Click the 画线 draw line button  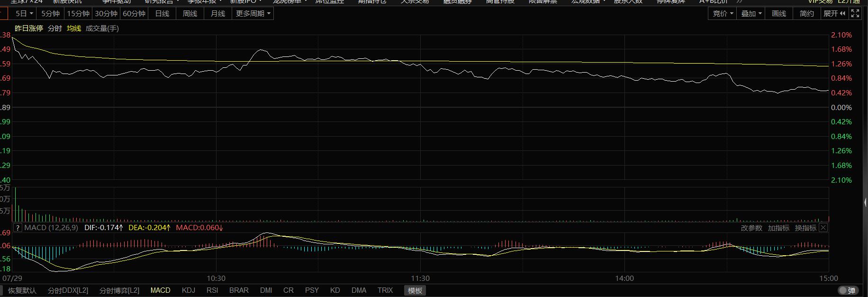coord(779,14)
